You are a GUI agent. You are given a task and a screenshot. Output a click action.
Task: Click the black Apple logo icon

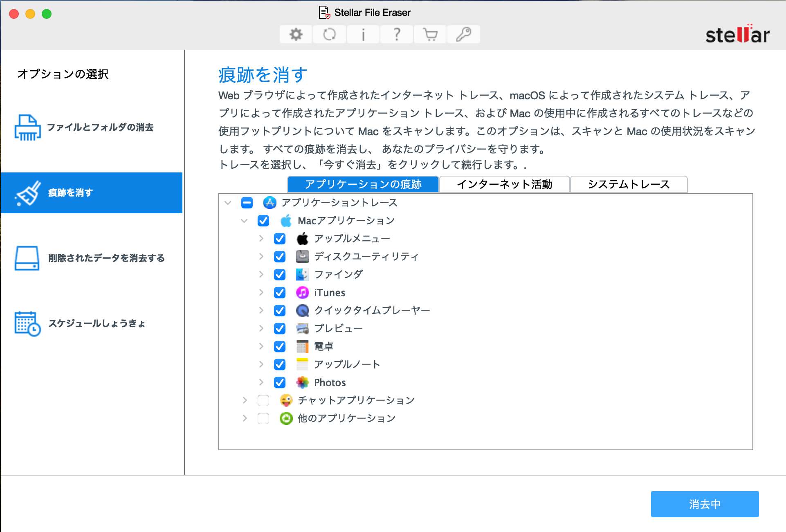click(x=303, y=239)
